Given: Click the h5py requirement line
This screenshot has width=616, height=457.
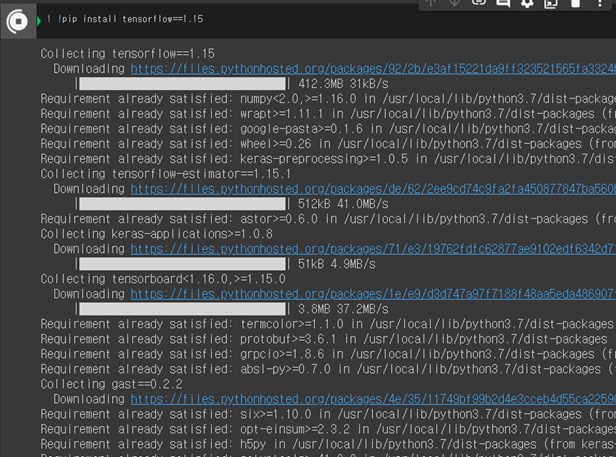Looking at the screenshot, I should [328, 444].
